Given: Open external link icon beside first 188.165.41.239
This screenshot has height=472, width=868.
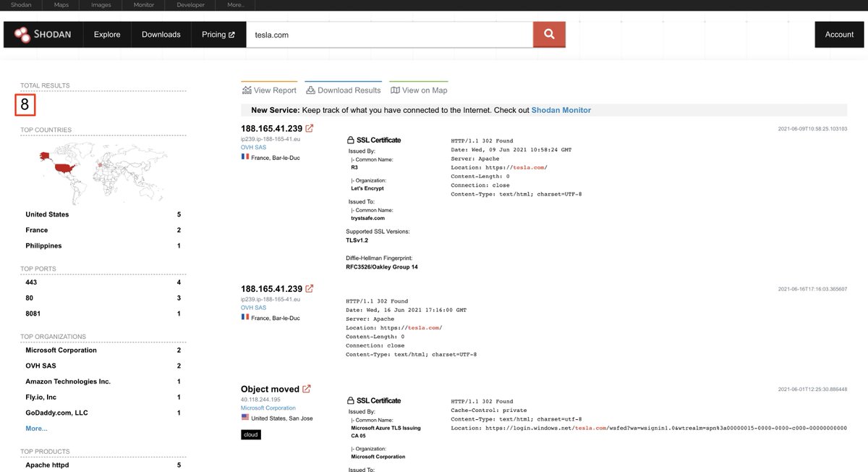Looking at the screenshot, I should pos(310,128).
